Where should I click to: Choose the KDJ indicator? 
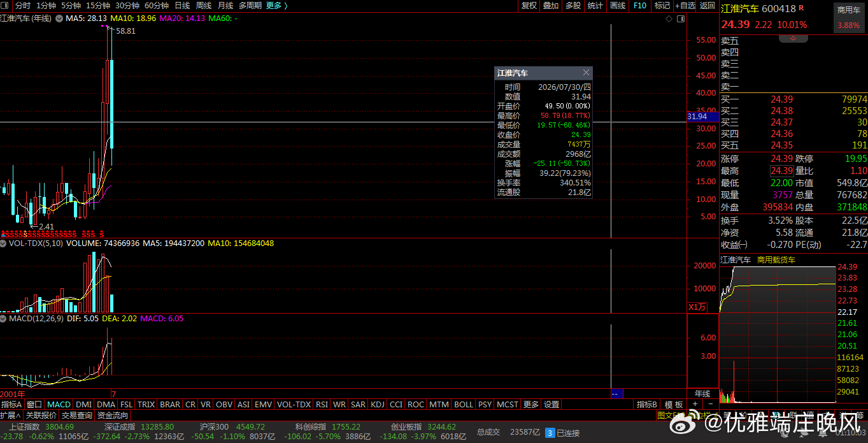point(378,404)
